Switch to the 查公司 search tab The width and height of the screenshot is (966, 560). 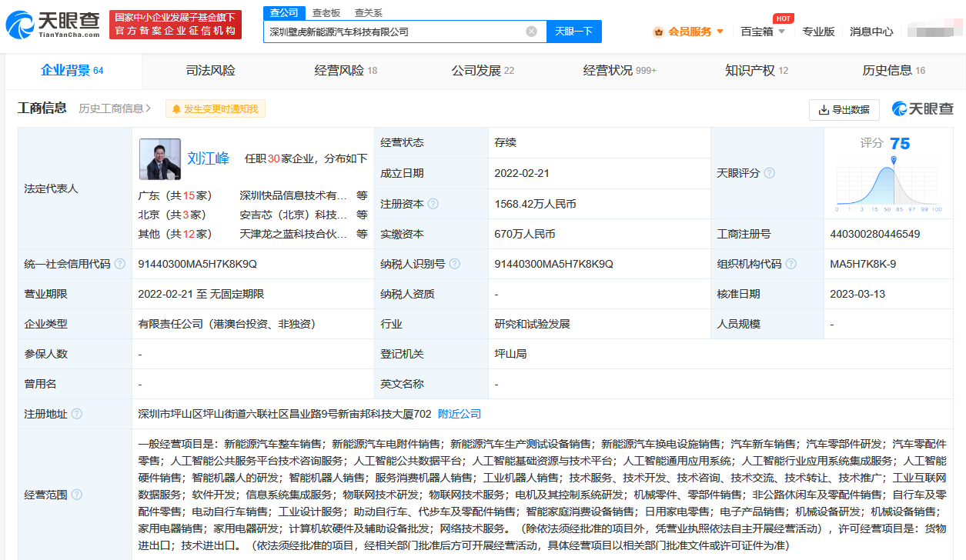(x=284, y=12)
